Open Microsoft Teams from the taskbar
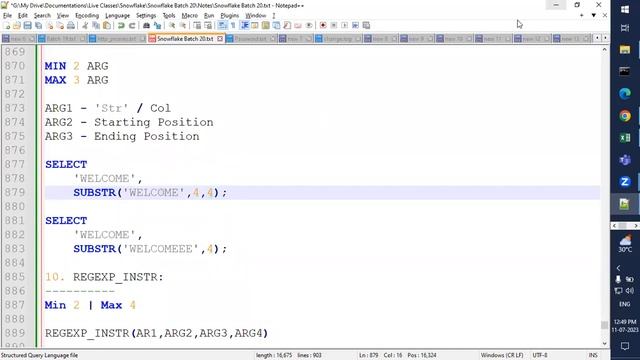Image resolution: width=640 pixels, height=360 pixels. pyautogui.click(x=625, y=160)
